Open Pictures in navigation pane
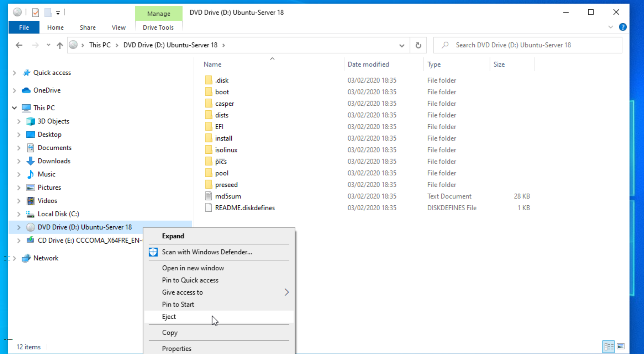This screenshot has width=644, height=354. 49,187
